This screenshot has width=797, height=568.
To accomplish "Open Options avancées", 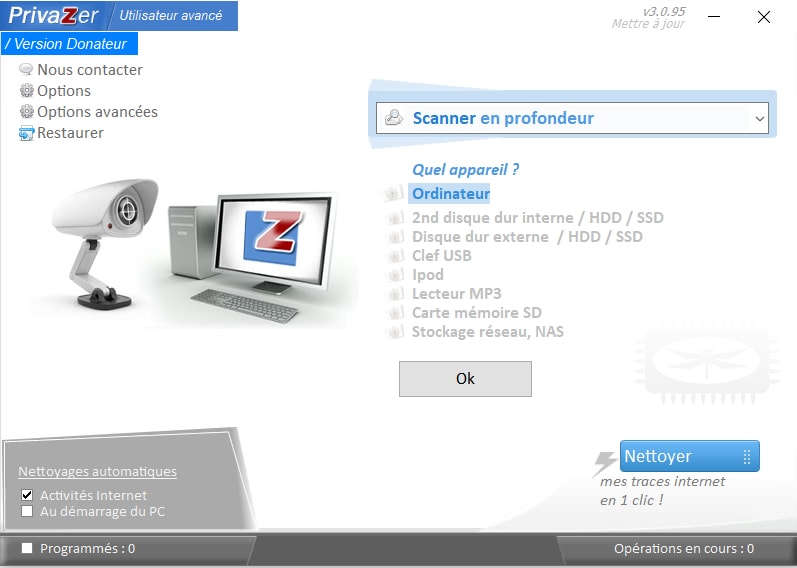I will (98, 112).
